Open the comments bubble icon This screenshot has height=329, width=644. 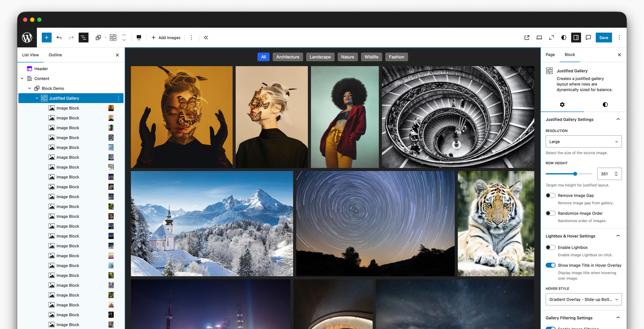[588, 38]
